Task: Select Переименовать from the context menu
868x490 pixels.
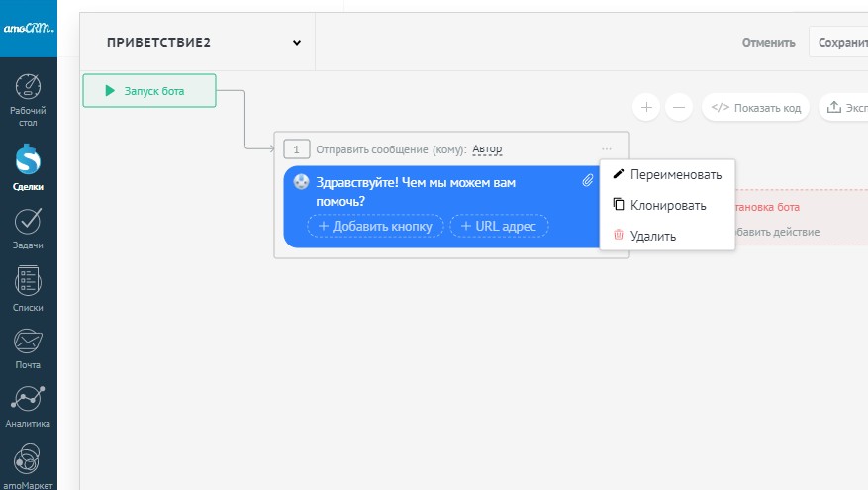Action: [675, 175]
